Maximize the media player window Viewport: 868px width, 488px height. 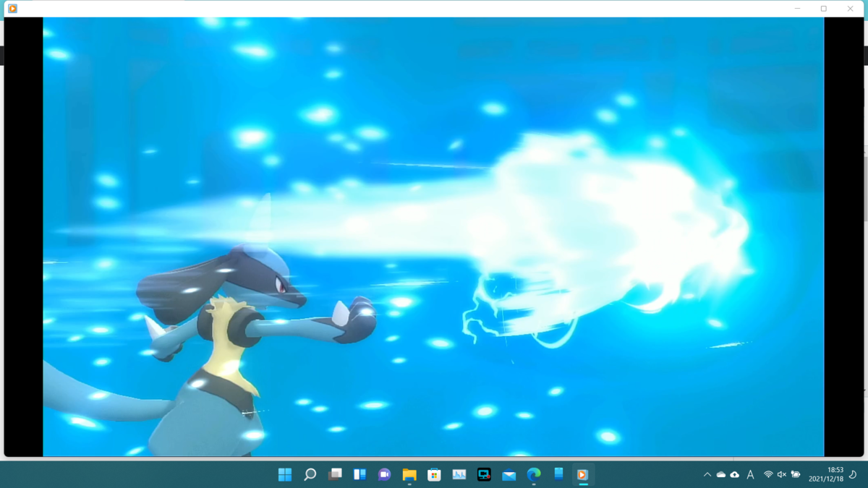pos(823,9)
